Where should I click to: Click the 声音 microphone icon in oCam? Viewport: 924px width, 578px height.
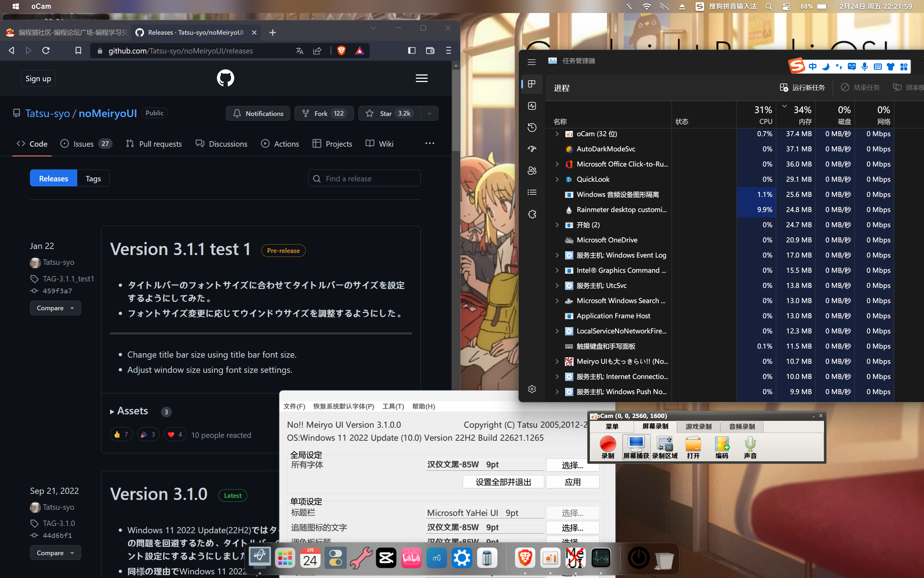tap(750, 447)
